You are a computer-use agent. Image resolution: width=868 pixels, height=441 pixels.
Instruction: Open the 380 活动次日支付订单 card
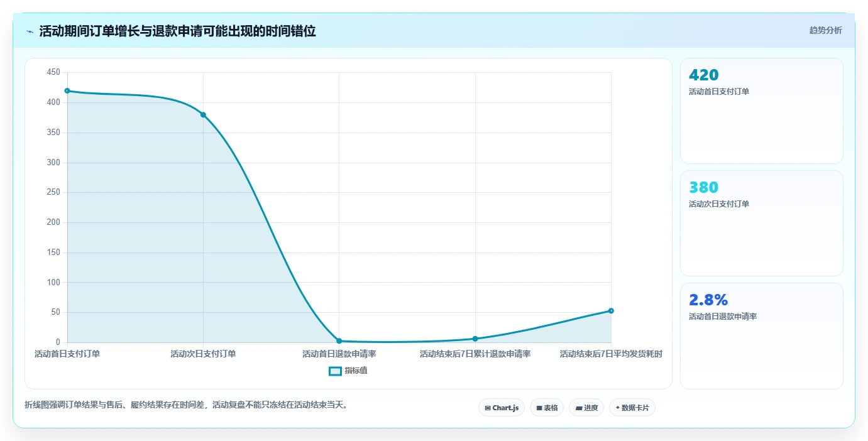pos(761,223)
